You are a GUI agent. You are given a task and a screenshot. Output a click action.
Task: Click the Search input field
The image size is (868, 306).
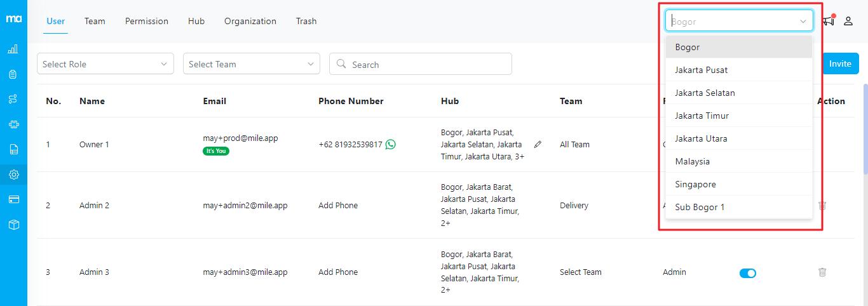[426, 64]
